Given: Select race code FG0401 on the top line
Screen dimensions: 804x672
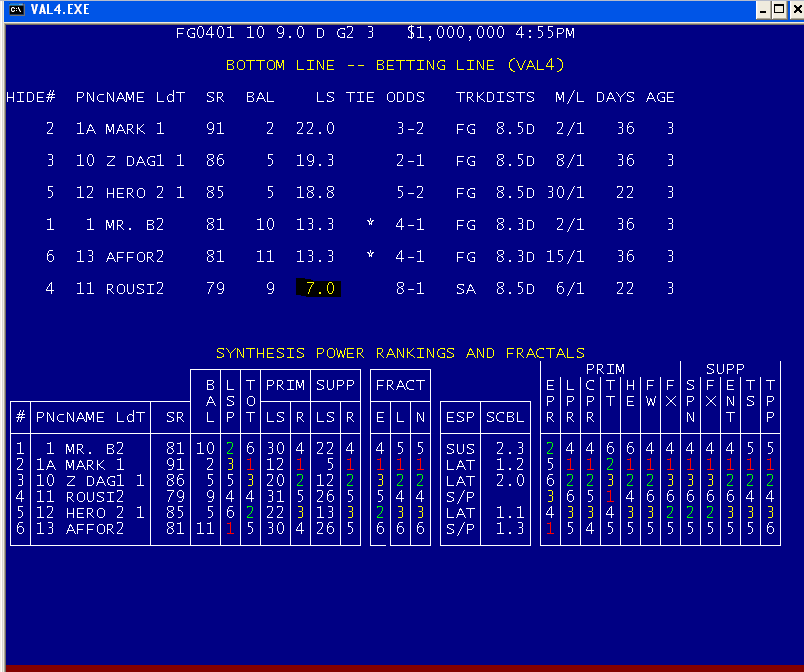Looking at the screenshot, I should point(205,33).
